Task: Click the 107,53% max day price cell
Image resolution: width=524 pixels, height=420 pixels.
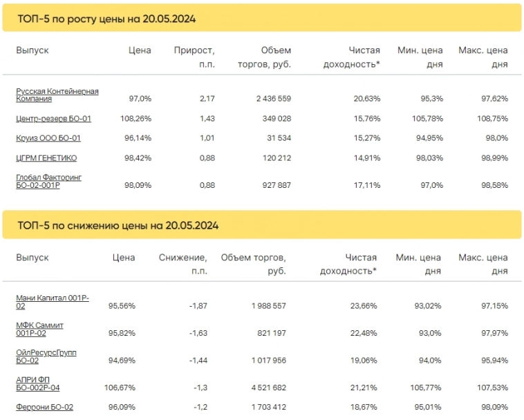Action: 492,388
